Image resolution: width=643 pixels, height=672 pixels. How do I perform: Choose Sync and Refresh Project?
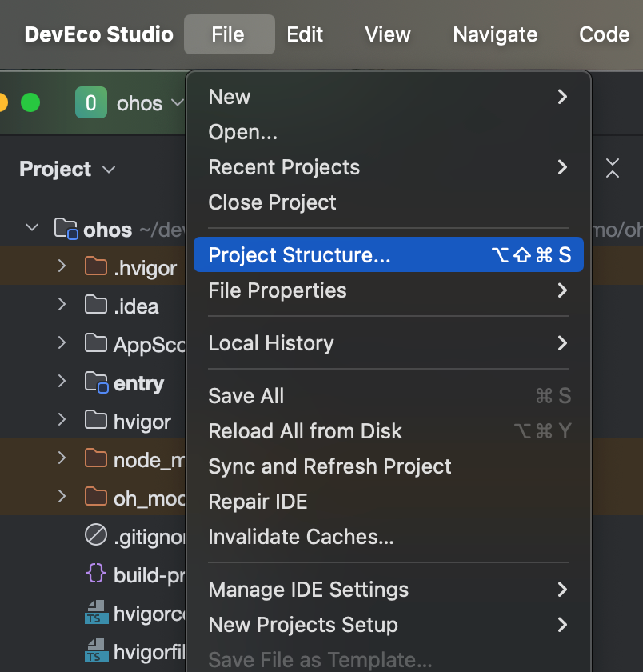pos(329,466)
